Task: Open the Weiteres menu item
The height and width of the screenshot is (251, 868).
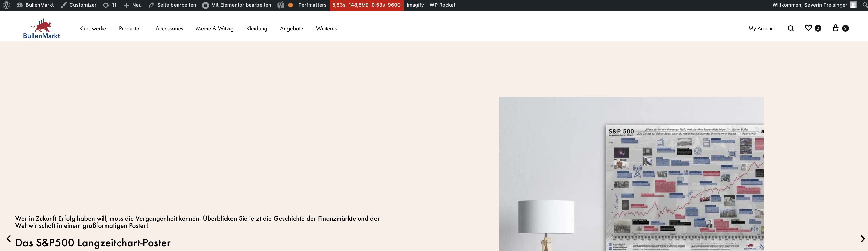Action: point(326,28)
